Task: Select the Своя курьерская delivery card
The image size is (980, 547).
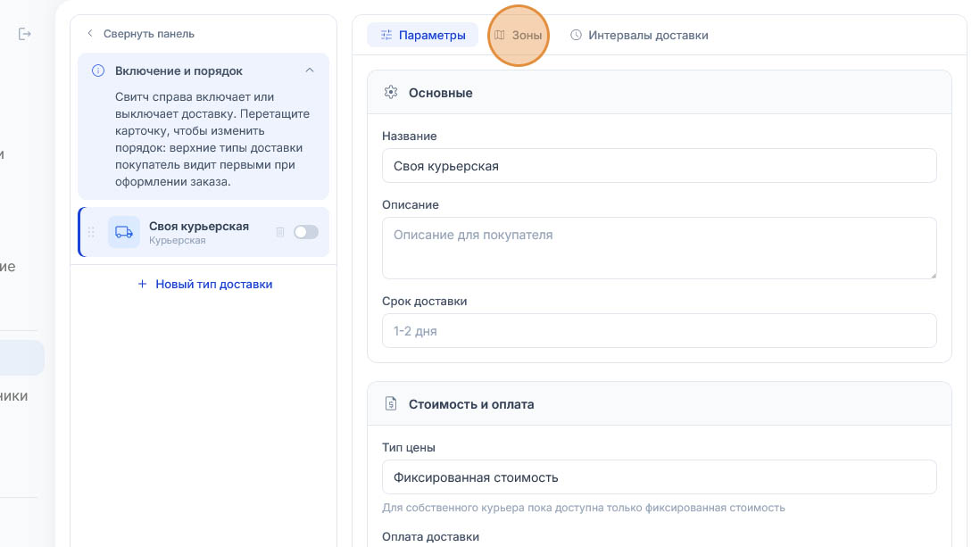Action: tap(203, 232)
